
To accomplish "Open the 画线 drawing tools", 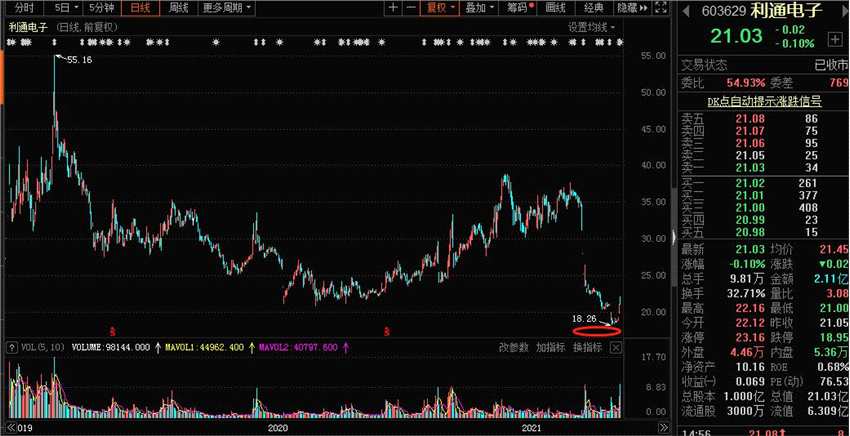I will (x=556, y=8).
